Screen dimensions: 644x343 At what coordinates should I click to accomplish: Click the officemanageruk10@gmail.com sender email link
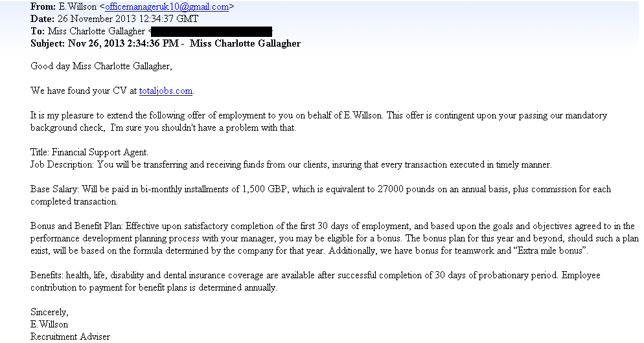click(167, 7)
